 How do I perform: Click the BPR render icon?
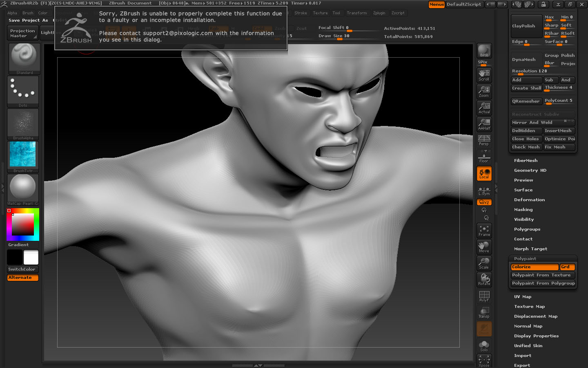pyautogui.click(x=484, y=51)
